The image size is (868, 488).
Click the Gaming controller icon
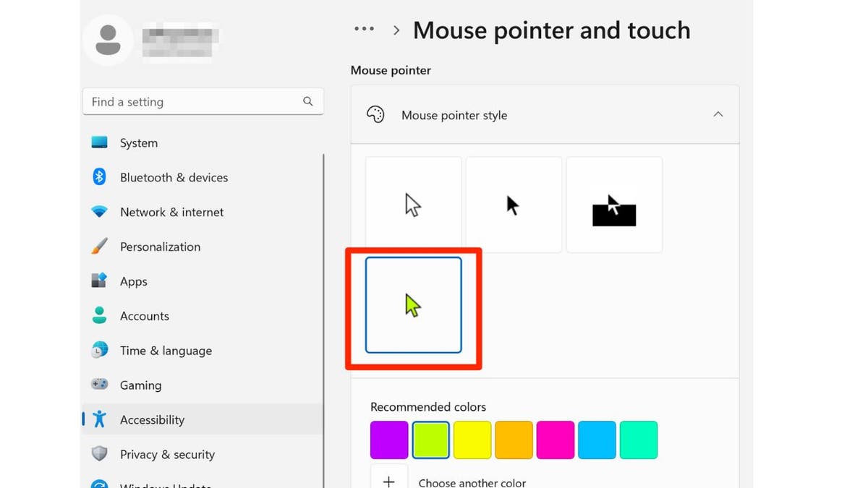100,385
